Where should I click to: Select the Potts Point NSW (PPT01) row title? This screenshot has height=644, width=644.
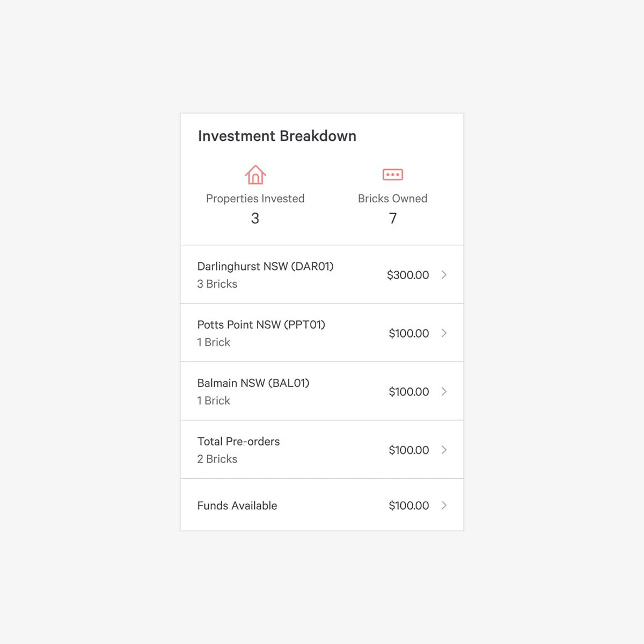[261, 325]
